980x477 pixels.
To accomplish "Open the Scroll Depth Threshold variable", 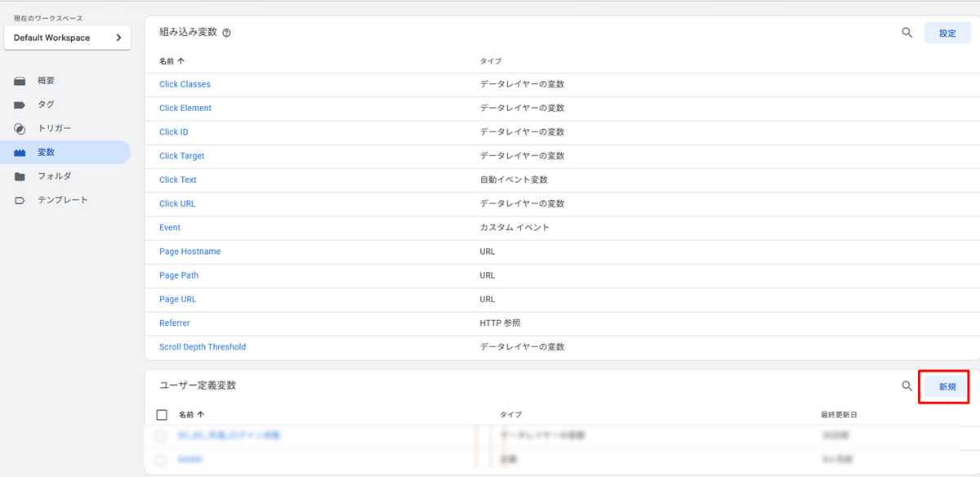I will point(203,347).
